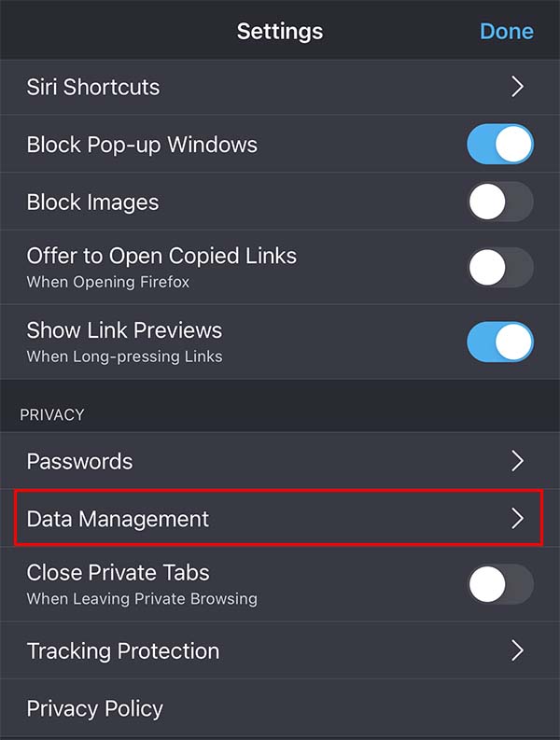Turn off the Show Link Previews switch

coord(499,342)
